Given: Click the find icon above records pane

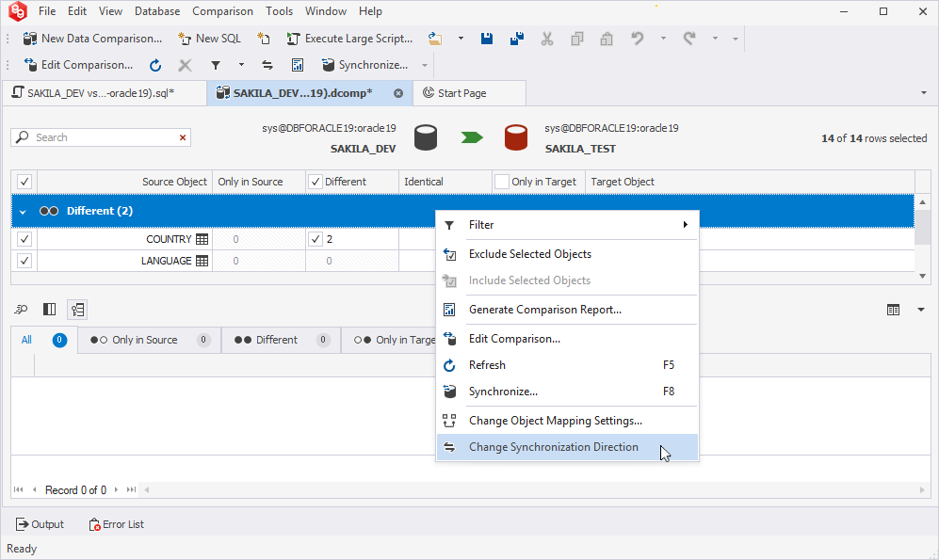Looking at the screenshot, I should [x=21, y=310].
